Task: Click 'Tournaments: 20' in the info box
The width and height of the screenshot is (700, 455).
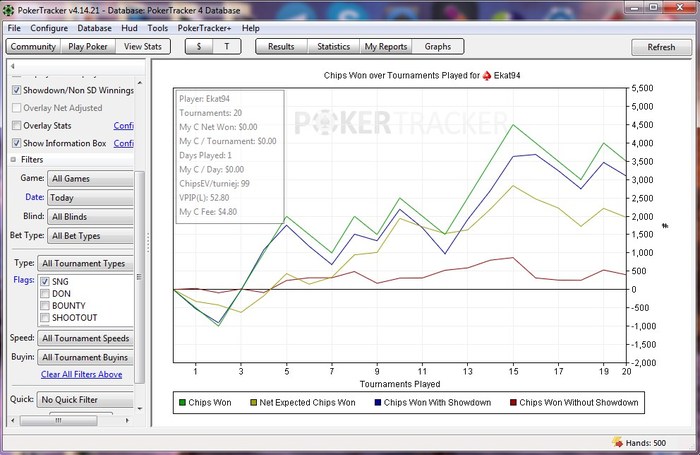Action: [210, 113]
